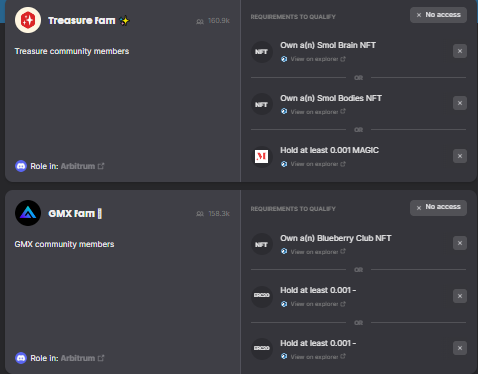
Task: Click the first ERC20 token badge in GMX Fam
Action: pyautogui.click(x=262, y=296)
